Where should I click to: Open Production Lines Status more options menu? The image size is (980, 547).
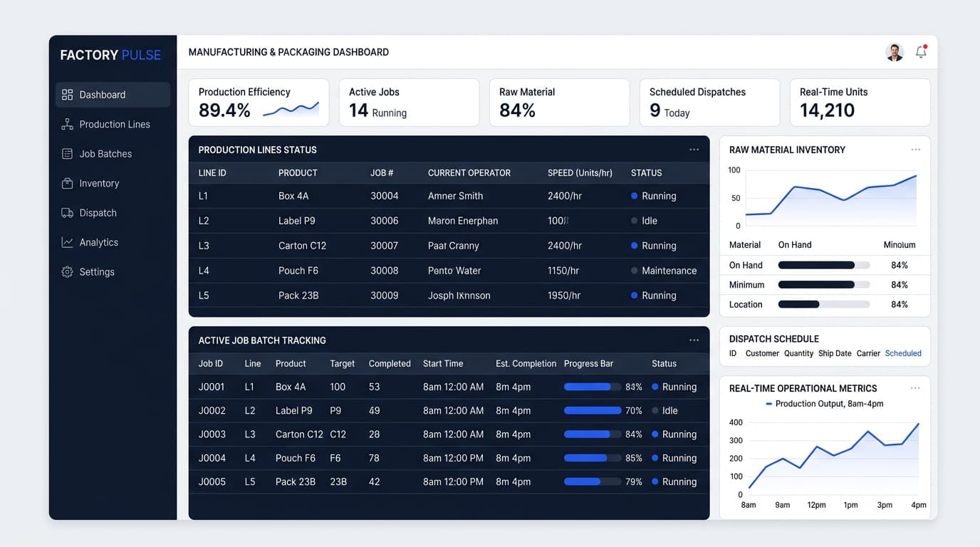pos(694,150)
